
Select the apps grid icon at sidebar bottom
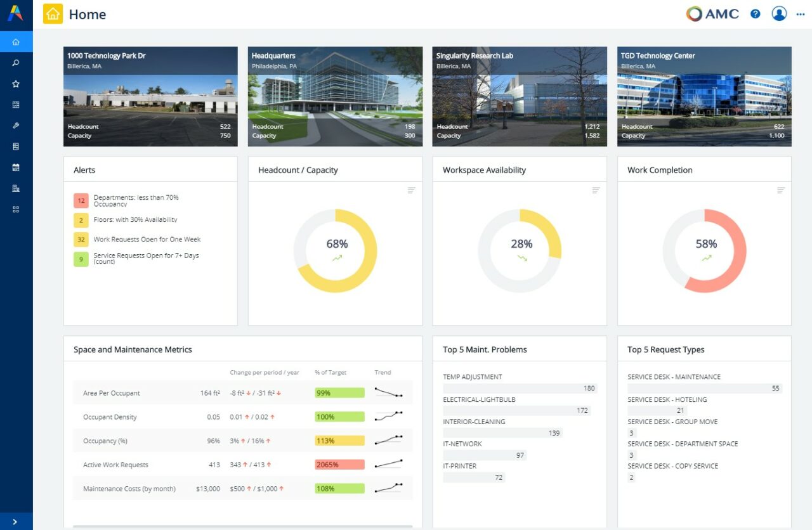16,209
